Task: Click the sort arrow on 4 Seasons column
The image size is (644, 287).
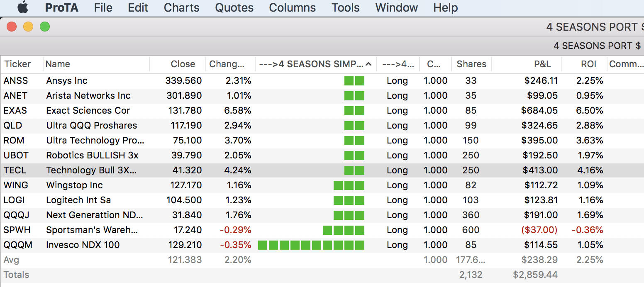Action: coord(368,64)
